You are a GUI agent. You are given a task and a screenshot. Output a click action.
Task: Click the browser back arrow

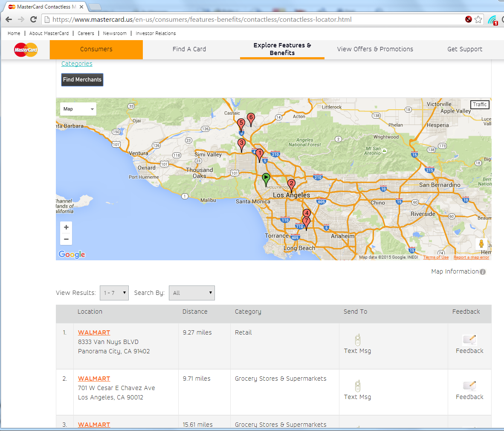click(x=9, y=19)
